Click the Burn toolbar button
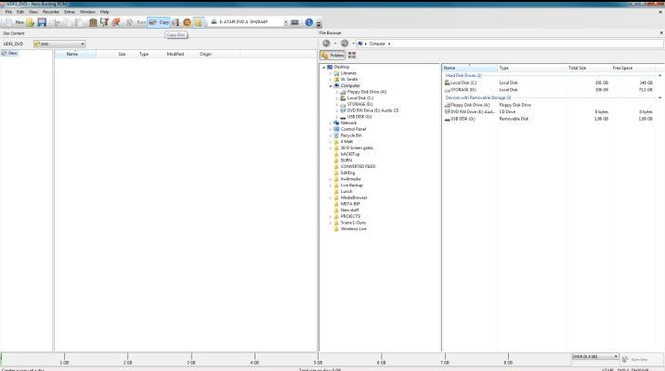This screenshot has width=665, height=371. [136, 22]
